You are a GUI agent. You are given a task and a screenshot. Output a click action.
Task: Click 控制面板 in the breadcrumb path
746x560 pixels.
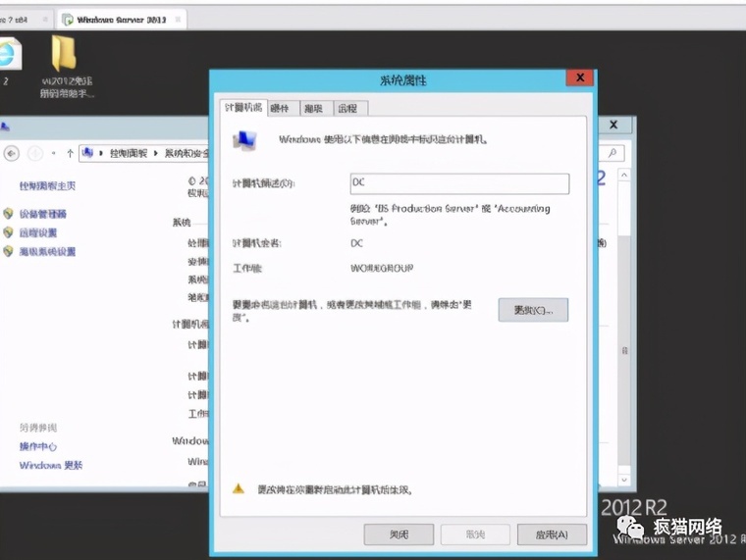tap(129, 153)
